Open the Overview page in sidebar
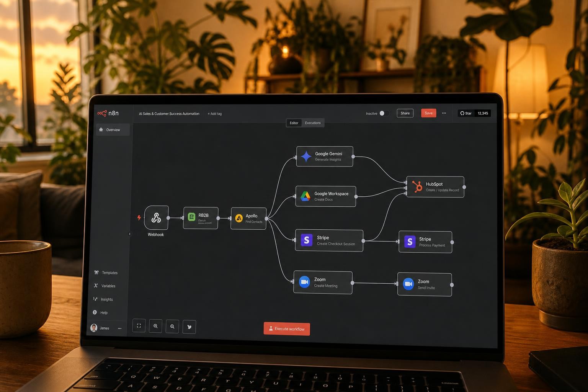Screen dimensions: 588x392 point(113,130)
